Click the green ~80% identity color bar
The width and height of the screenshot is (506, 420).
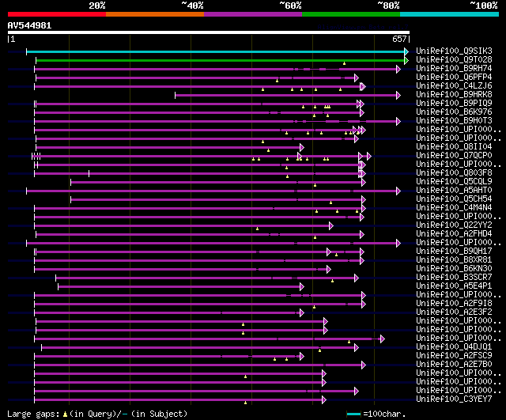tap(351, 14)
